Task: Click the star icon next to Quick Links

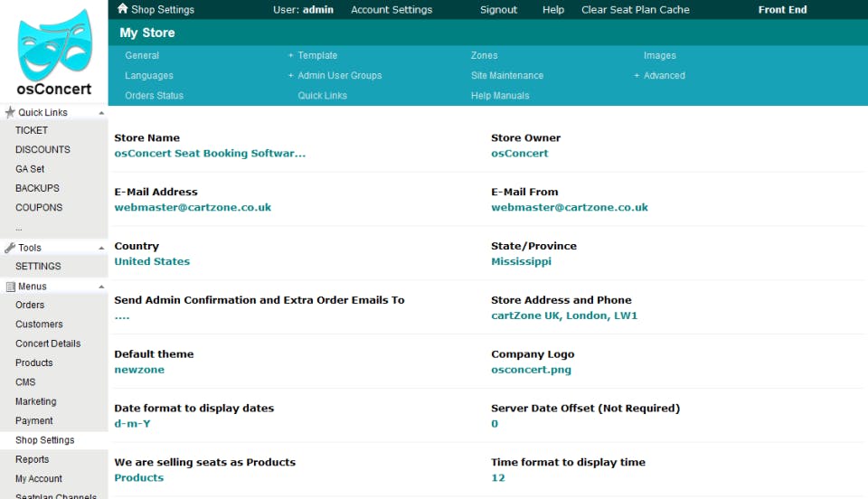Action: click(x=9, y=112)
